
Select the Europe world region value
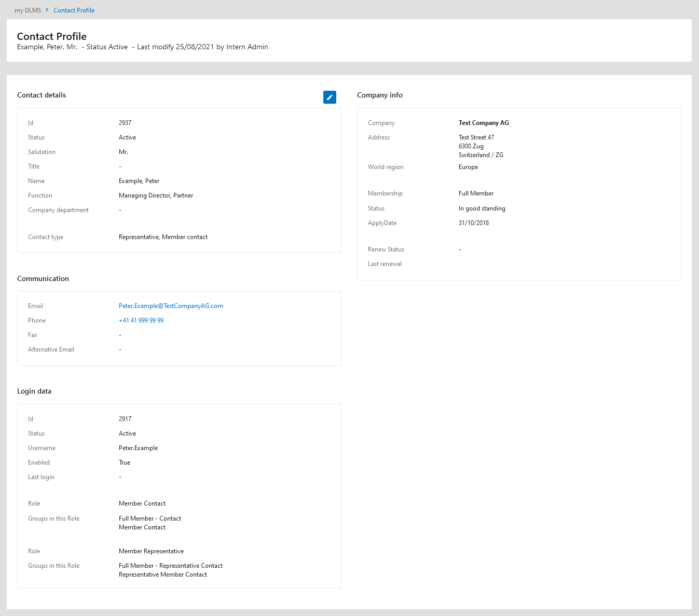click(468, 167)
